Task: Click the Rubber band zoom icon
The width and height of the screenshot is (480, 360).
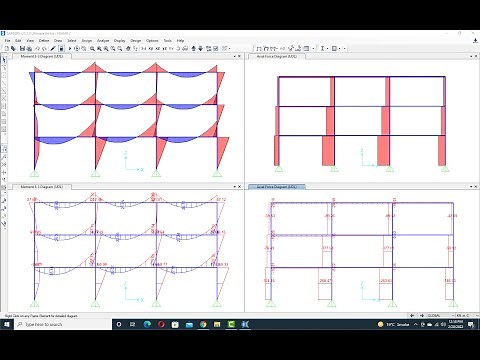Action: pos(92,48)
